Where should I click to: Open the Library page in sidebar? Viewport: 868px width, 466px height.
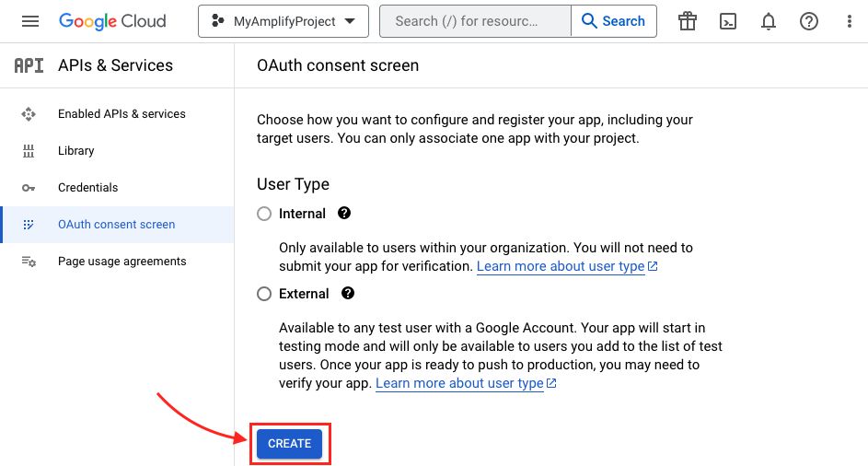(75, 151)
